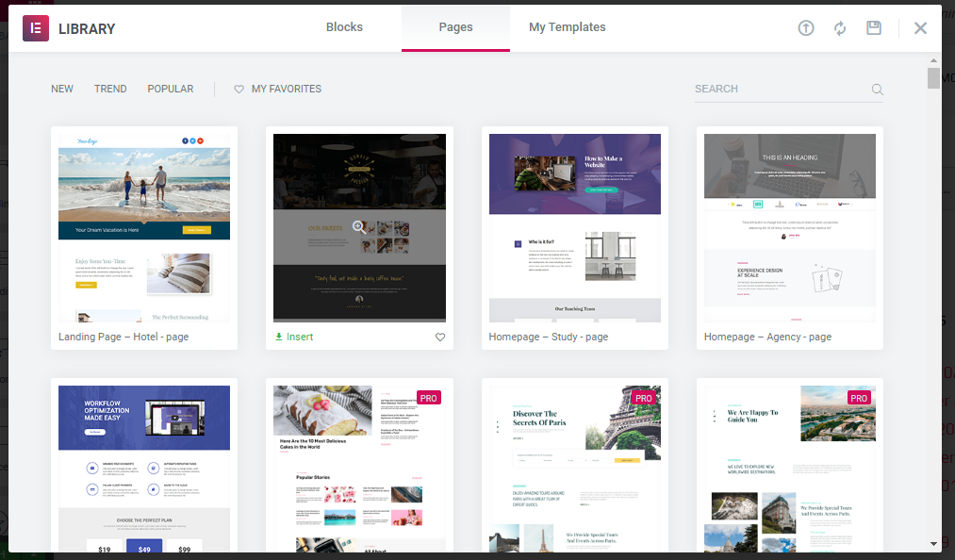Close the Library dialog

pos(920,28)
